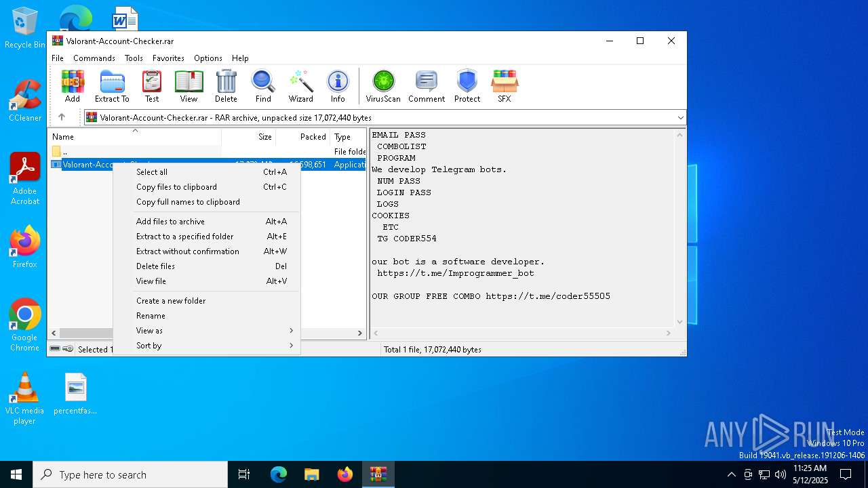The width and height of the screenshot is (868, 488).
Task: Run VirusScan on the archive
Action: coord(383,86)
